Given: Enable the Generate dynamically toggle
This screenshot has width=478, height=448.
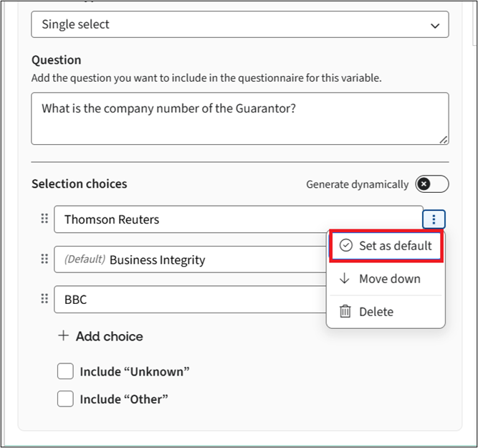Looking at the screenshot, I should (432, 184).
